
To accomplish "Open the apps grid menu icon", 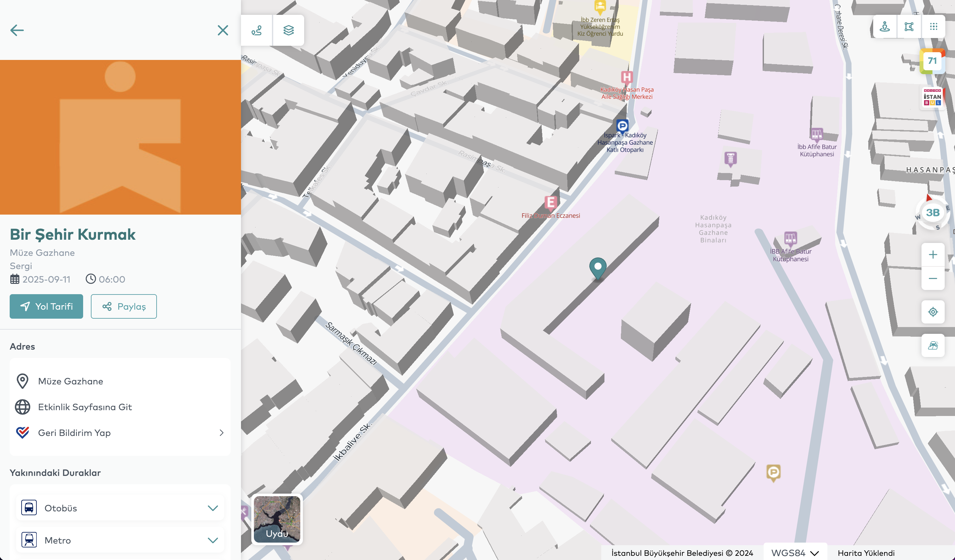I will tap(933, 26).
